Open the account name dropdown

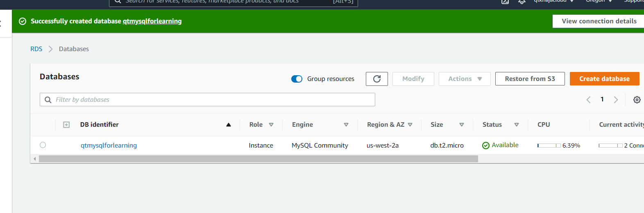[553, 1]
